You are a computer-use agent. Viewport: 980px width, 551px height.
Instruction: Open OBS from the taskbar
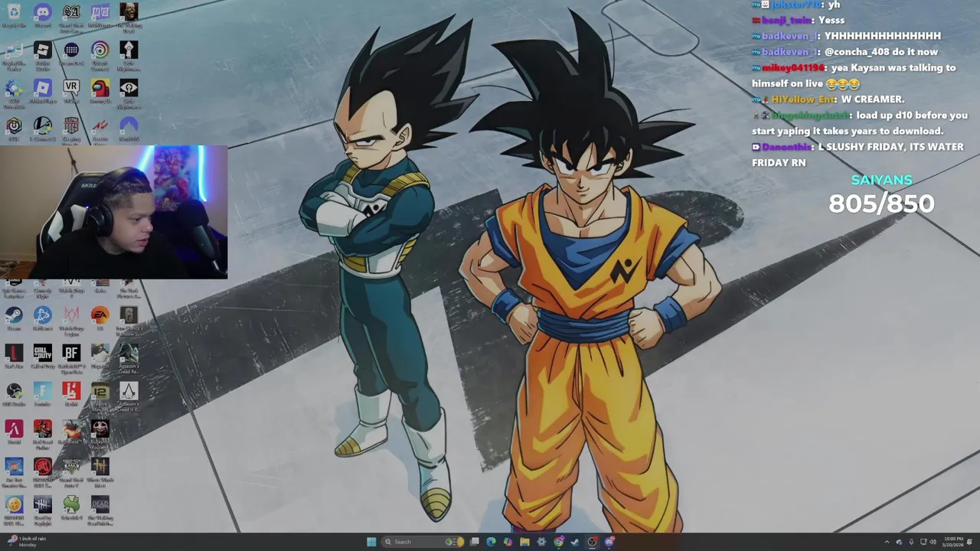tap(592, 542)
